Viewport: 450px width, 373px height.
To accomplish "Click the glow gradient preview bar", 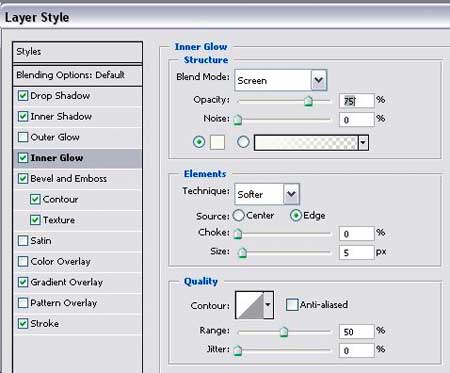I will [306, 143].
